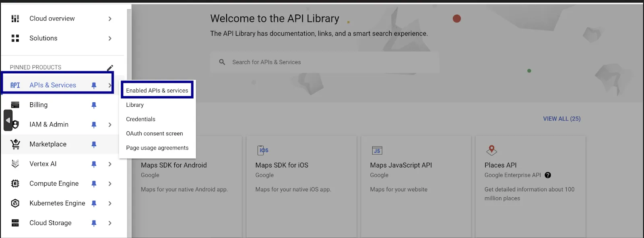Expand the Compute Engine submenu chevron

(x=110, y=184)
